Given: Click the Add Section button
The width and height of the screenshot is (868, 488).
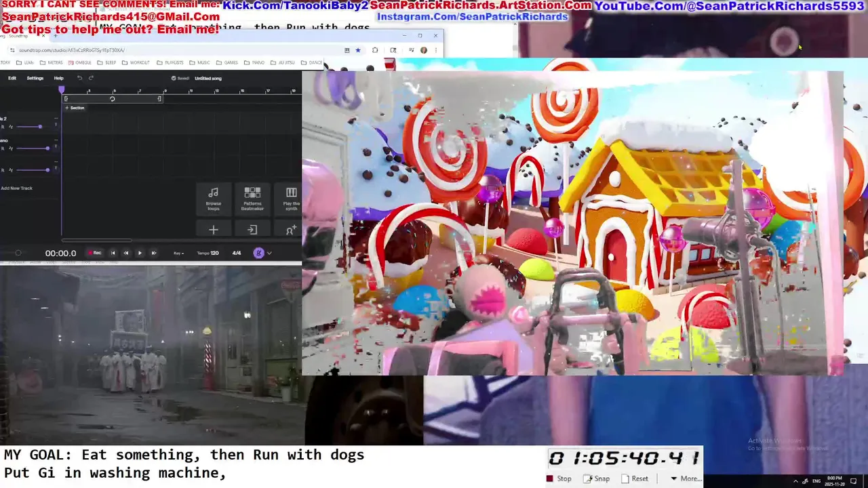Looking at the screenshot, I should click(75, 108).
